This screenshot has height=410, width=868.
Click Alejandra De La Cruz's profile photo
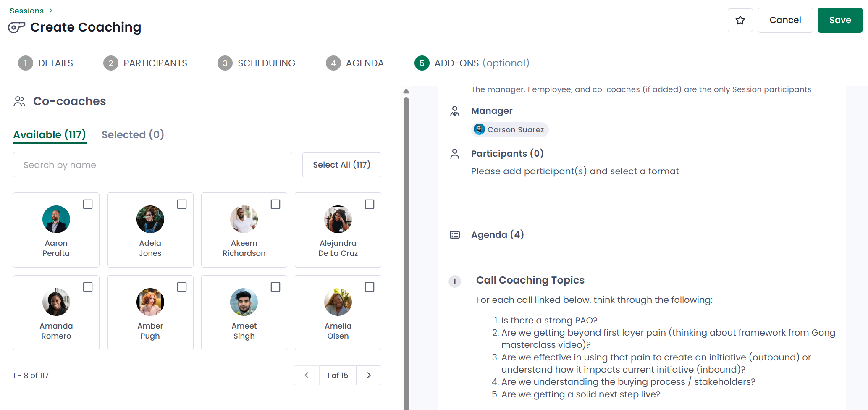[x=338, y=219]
